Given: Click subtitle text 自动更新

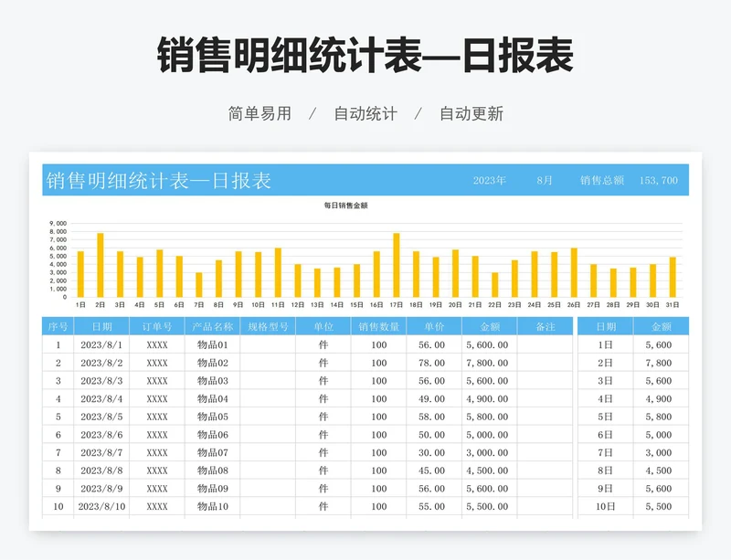Looking at the screenshot, I should 471,114.
